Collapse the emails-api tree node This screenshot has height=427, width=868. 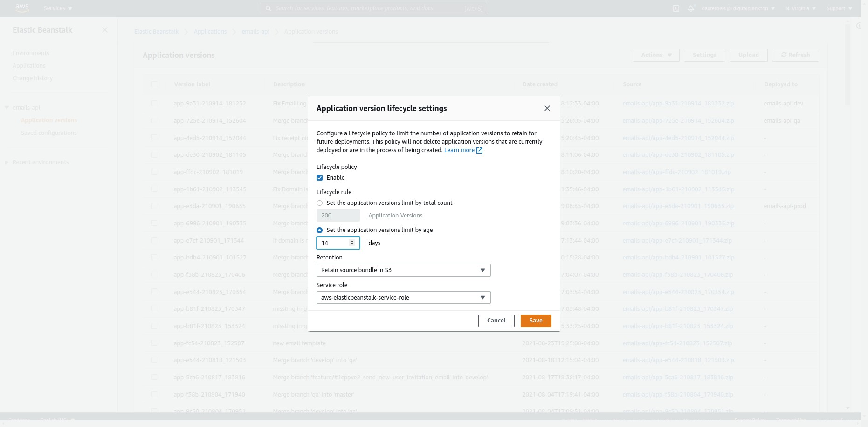pos(7,108)
